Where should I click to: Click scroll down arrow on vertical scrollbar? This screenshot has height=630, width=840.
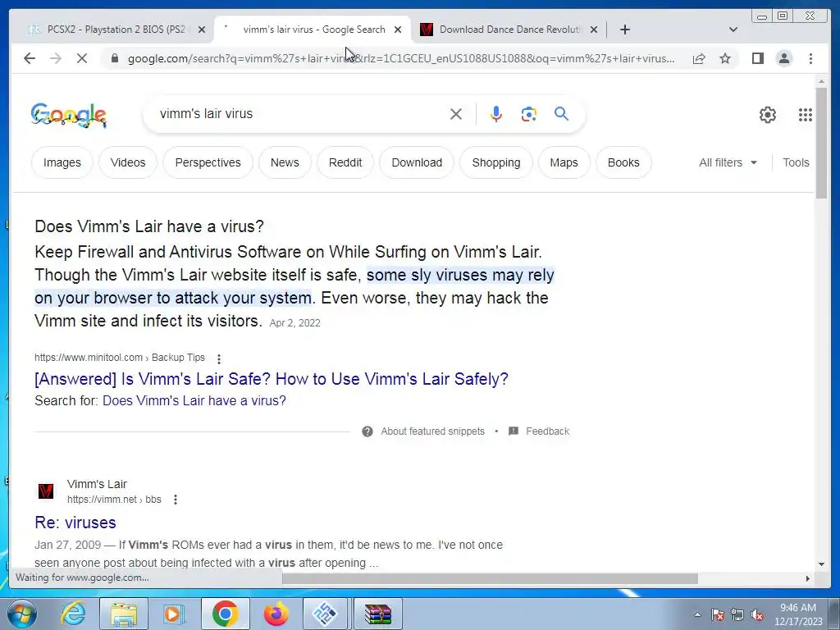pos(821,564)
